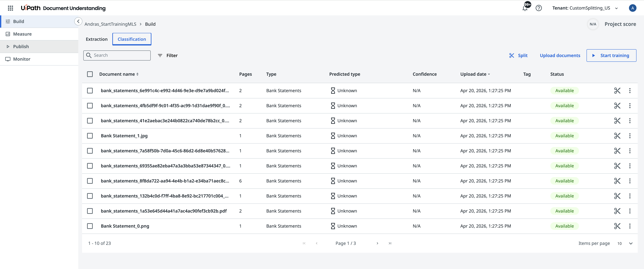Click split scissors for bank_statements_6e991c4c row
This screenshot has height=269, width=644.
pyautogui.click(x=617, y=91)
